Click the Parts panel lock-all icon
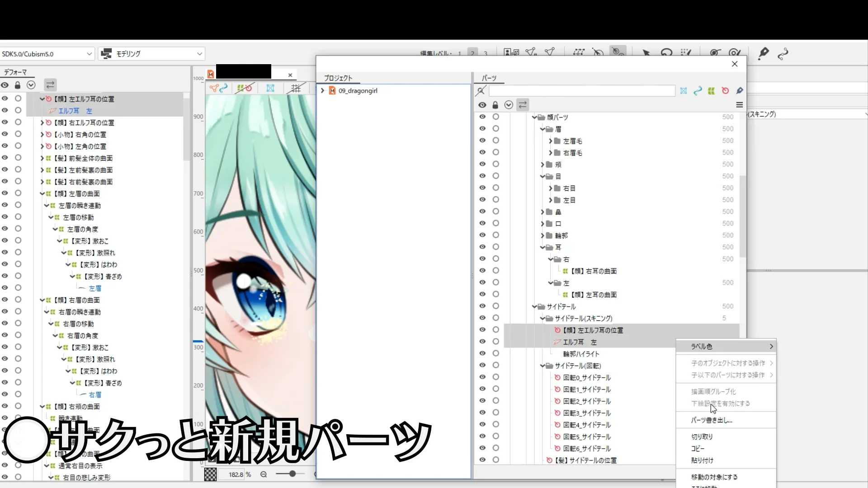868x488 pixels. tap(495, 105)
